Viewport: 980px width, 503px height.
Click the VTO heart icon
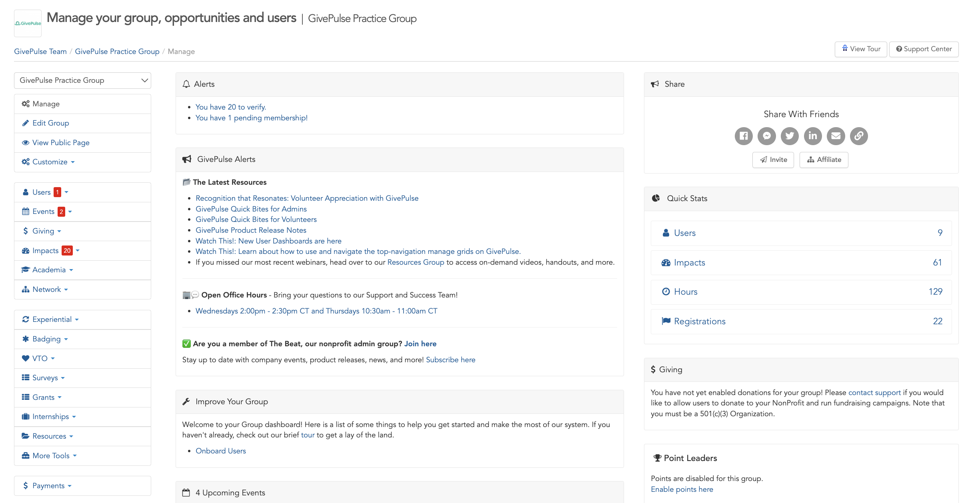(x=26, y=358)
